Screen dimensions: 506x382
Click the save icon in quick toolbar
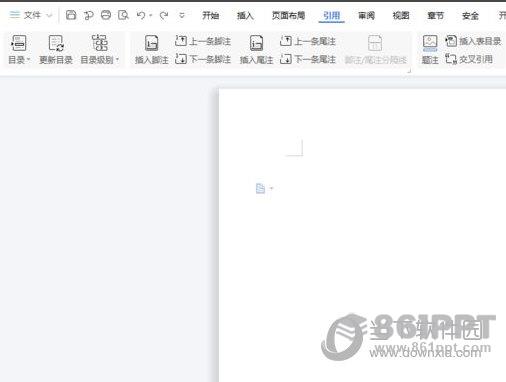(x=71, y=15)
